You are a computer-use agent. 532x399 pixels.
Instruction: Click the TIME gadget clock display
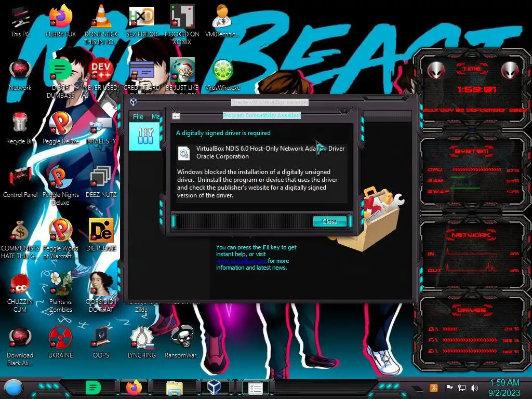[476, 89]
